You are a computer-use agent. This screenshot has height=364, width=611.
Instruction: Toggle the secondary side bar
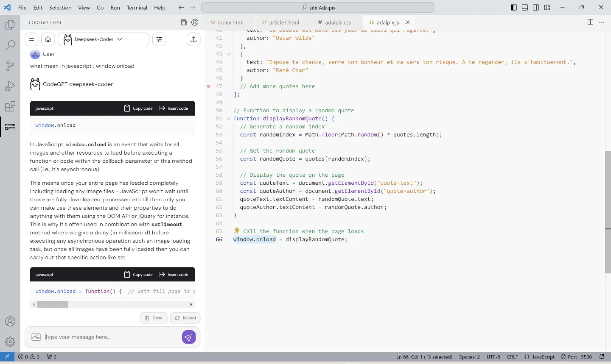[536, 8]
